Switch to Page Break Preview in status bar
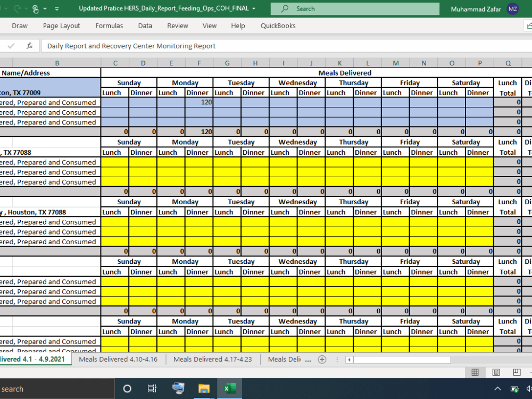Viewport: 532px width, 399px height. coord(517,372)
